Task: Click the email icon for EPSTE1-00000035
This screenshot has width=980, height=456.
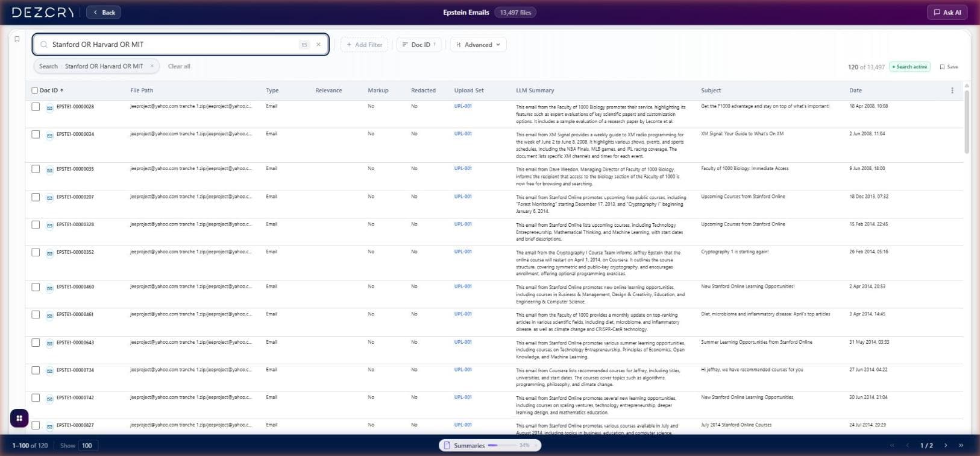Action: [49, 170]
